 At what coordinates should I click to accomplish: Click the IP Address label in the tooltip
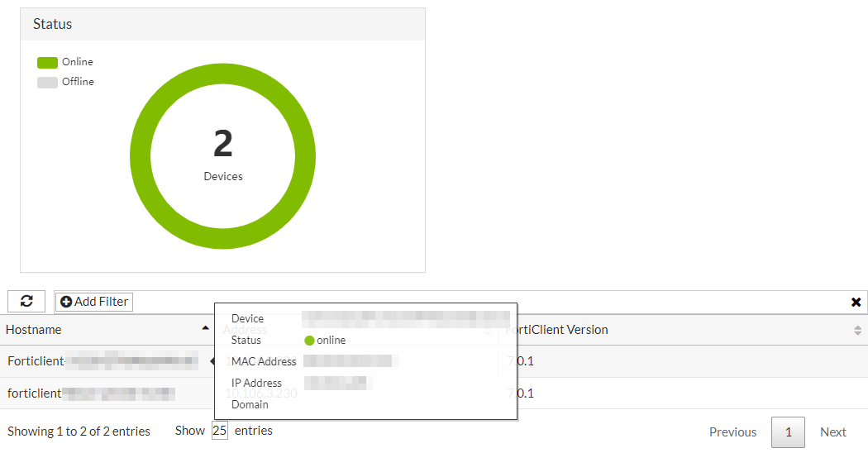click(x=256, y=383)
